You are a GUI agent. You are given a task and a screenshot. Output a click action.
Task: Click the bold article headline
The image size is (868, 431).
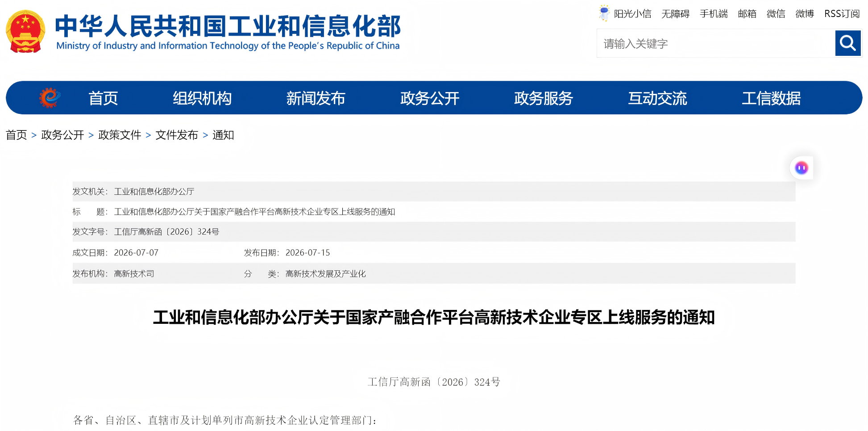434,318
